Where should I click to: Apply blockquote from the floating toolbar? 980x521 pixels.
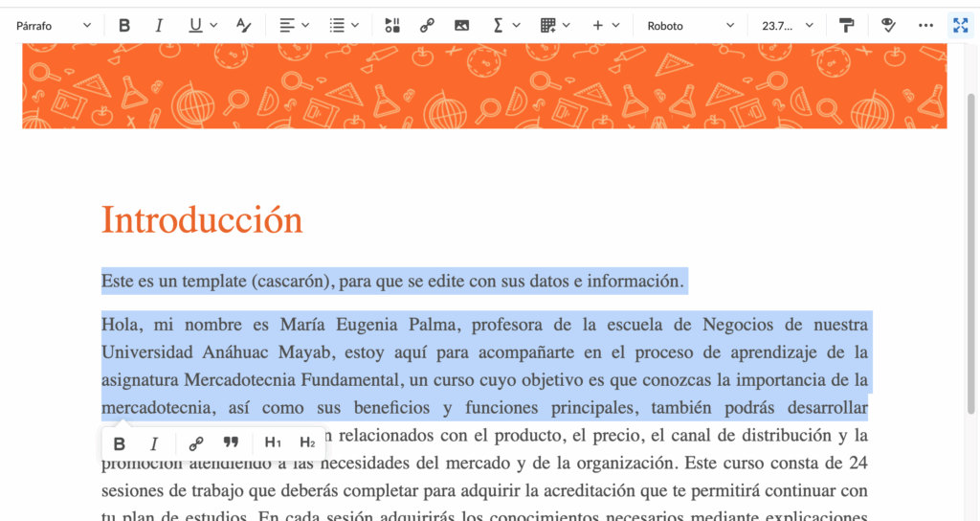point(231,443)
